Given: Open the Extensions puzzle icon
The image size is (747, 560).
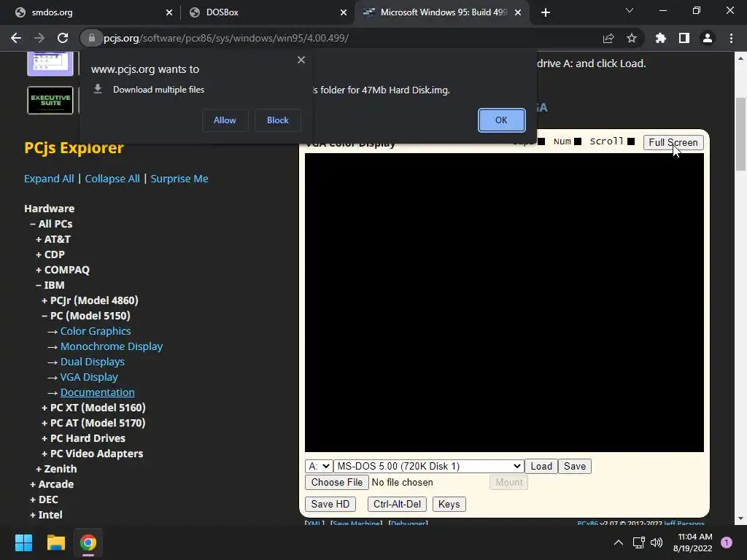Looking at the screenshot, I should point(661,38).
